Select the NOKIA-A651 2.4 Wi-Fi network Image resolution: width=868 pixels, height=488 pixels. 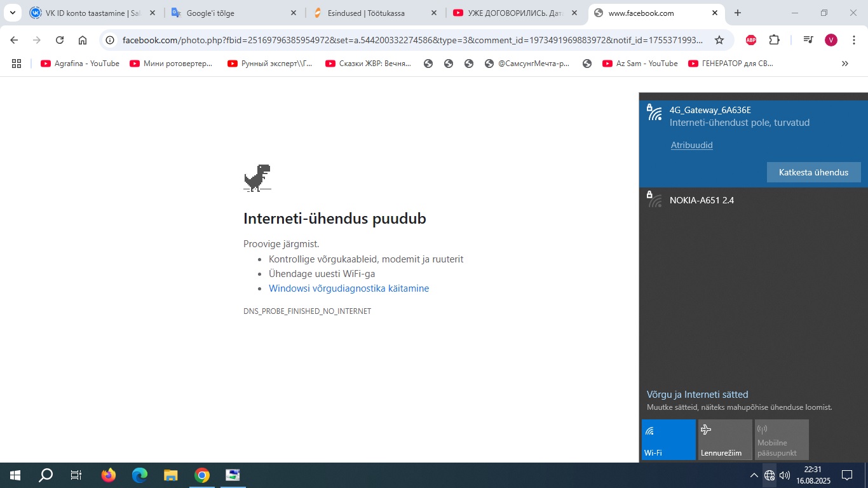click(754, 200)
